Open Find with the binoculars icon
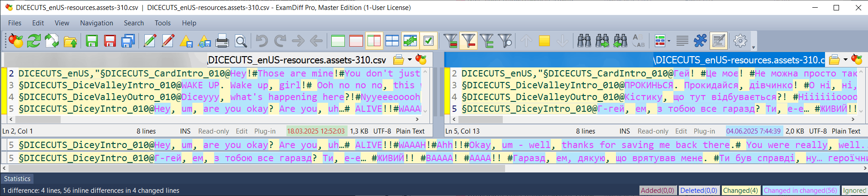The height and width of the screenshot is (196, 868). pyautogui.click(x=584, y=41)
